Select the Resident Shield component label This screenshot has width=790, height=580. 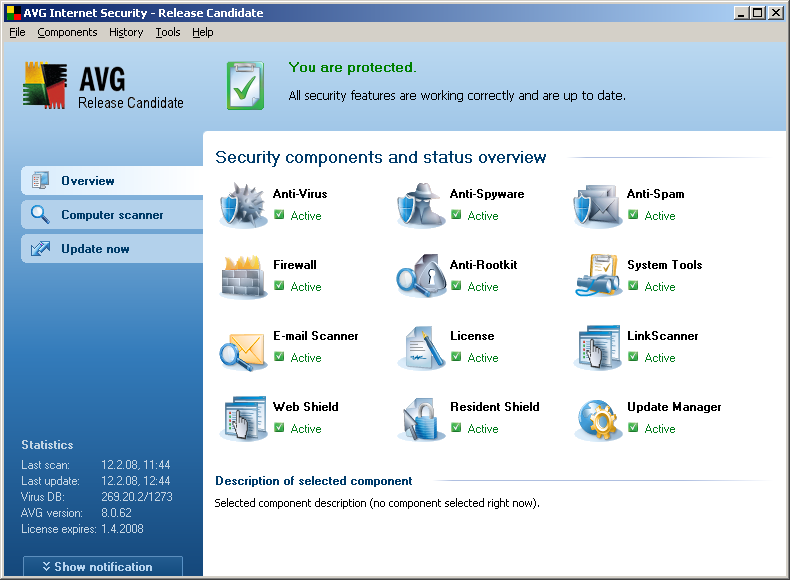click(x=495, y=407)
